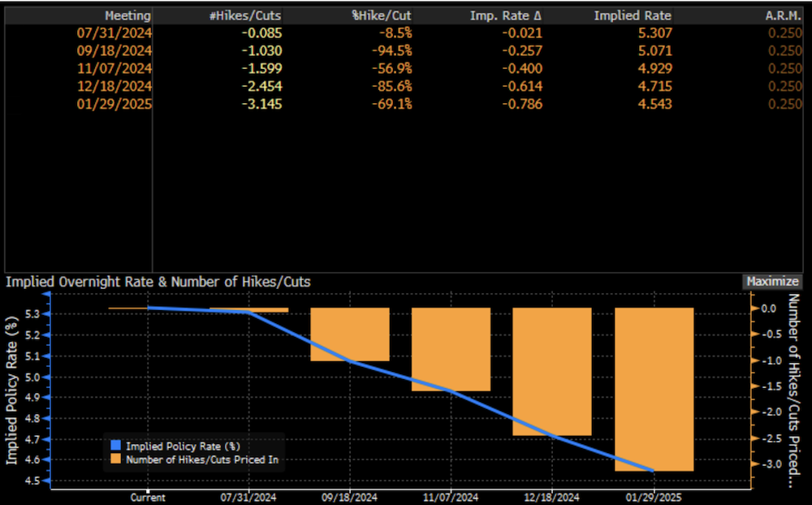Screen dimensions: 812x505
Task: Select the Implied Rate column header
Action: (x=632, y=15)
